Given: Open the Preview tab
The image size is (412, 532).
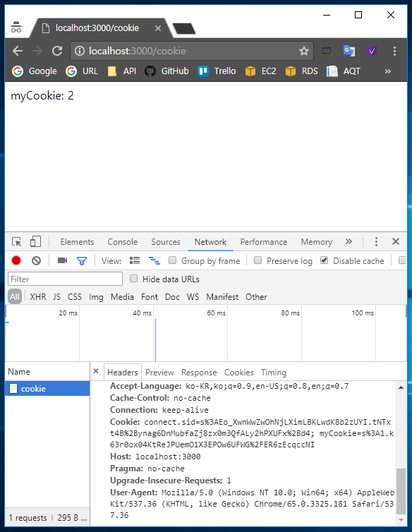Looking at the screenshot, I should 159,373.
